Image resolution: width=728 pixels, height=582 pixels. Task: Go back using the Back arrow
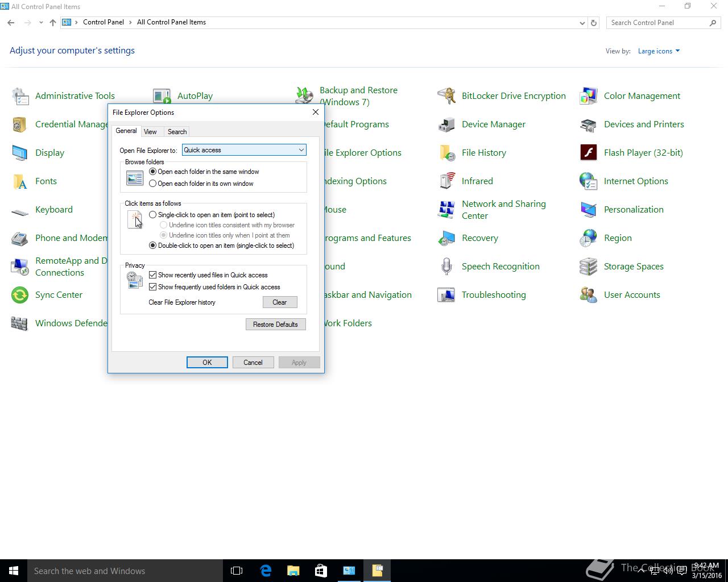pyautogui.click(x=11, y=23)
